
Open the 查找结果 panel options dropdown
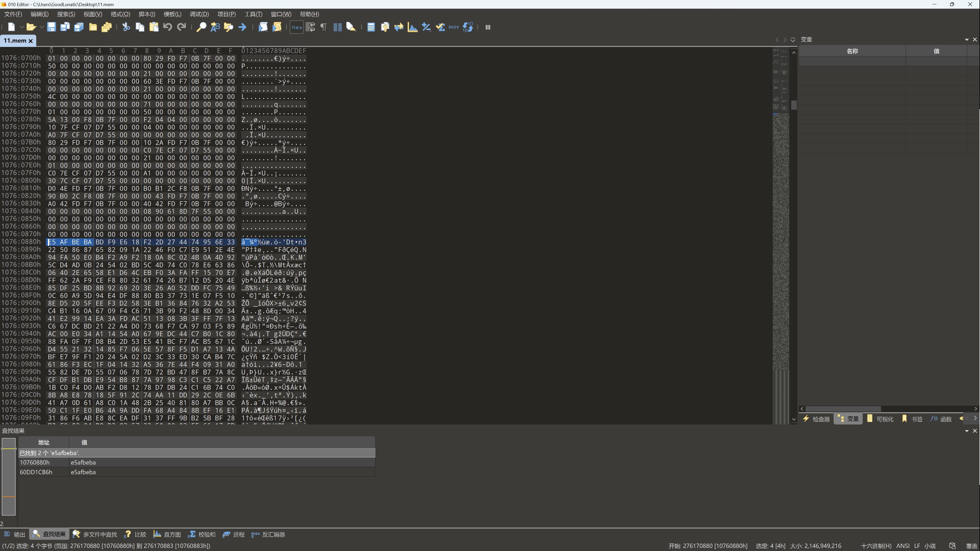tap(967, 431)
